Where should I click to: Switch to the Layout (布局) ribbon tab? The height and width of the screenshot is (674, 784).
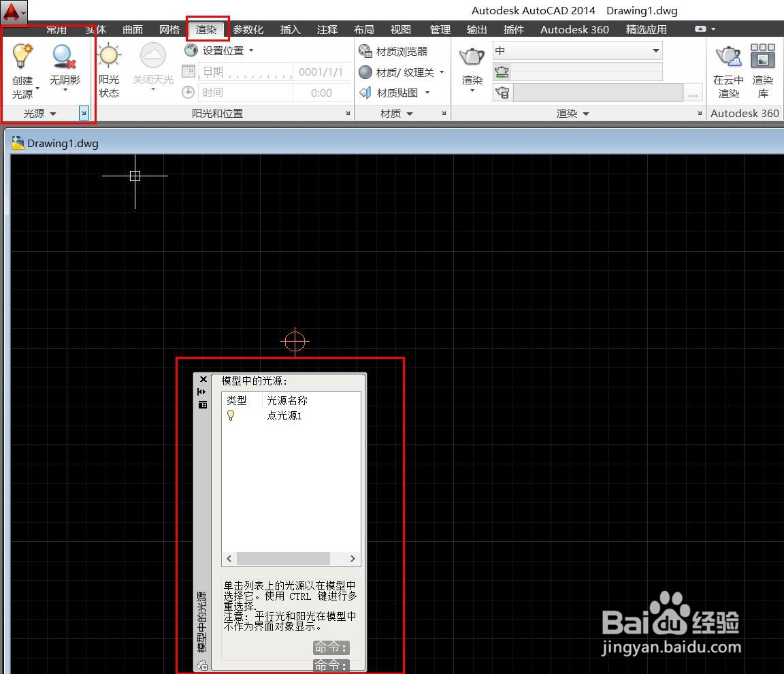363,29
